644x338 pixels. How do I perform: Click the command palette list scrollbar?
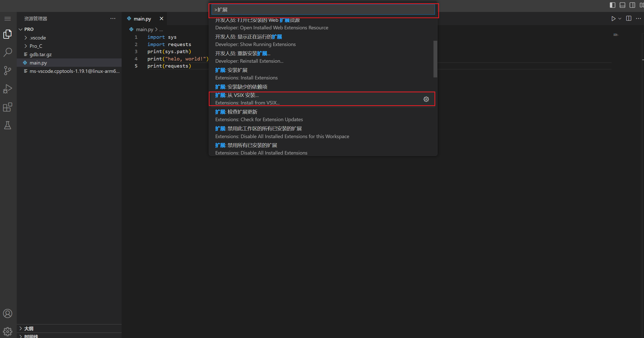click(x=435, y=59)
